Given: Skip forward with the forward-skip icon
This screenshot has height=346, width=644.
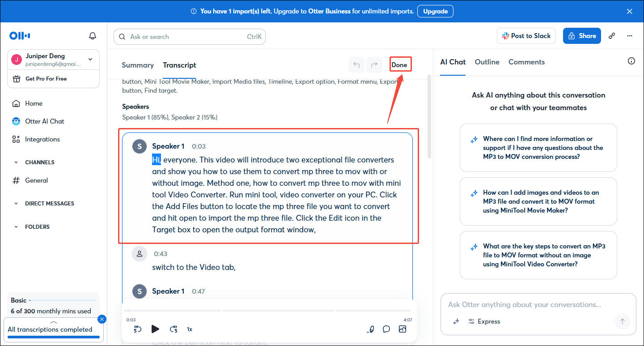Looking at the screenshot, I should click(x=174, y=329).
